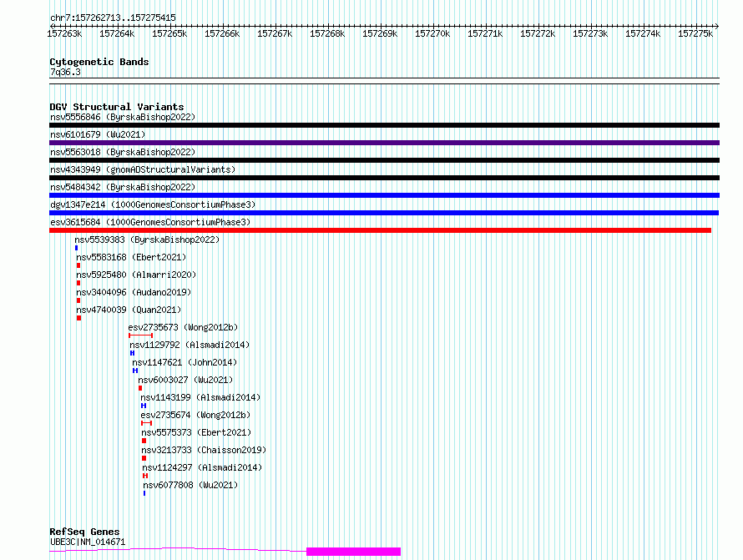Select nsv6003027 (Wu2021) label
This screenshot has width=743, height=560.
tap(185, 380)
